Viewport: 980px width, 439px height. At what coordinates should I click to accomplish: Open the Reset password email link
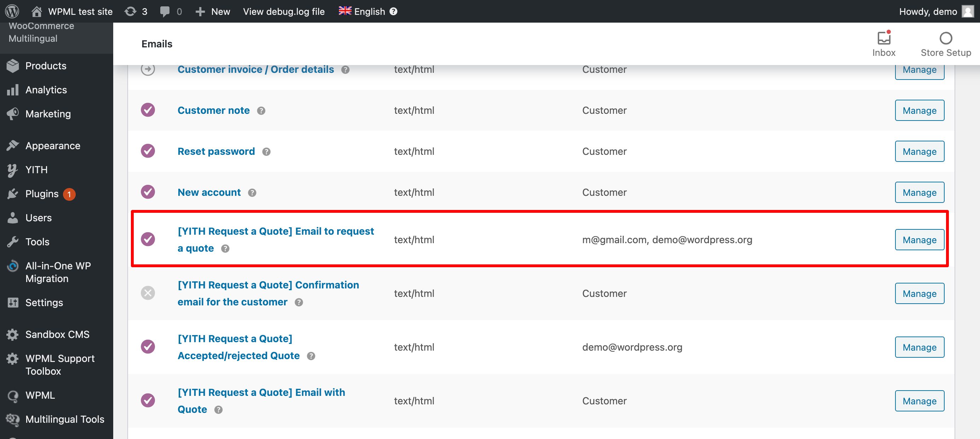(x=216, y=151)
